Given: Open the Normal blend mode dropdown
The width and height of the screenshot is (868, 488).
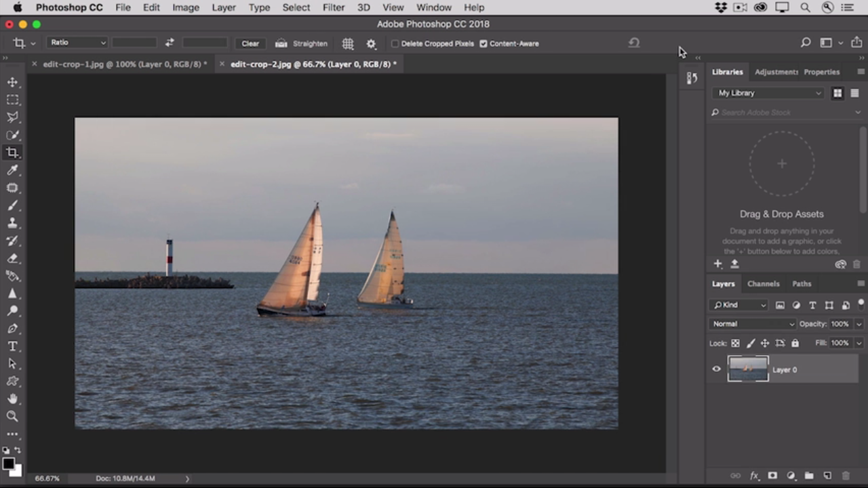Looking at the screenshot, I should pyautogui.click(x=753, y=324).
